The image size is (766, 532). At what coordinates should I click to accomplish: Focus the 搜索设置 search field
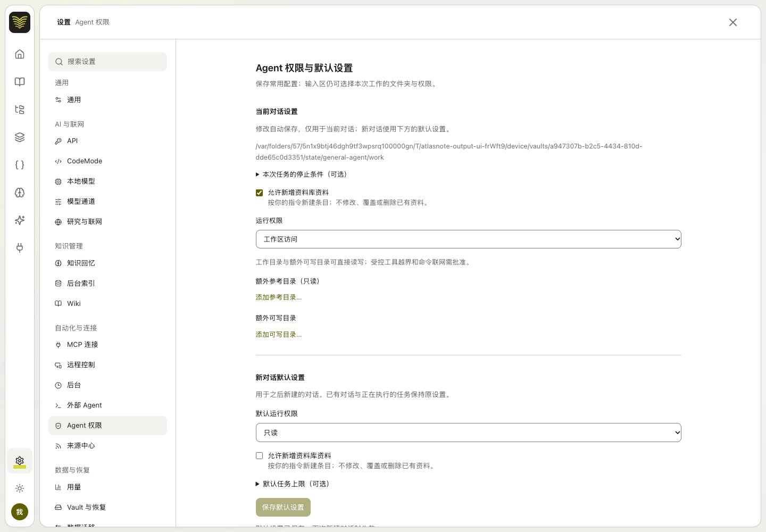point(107,62)
